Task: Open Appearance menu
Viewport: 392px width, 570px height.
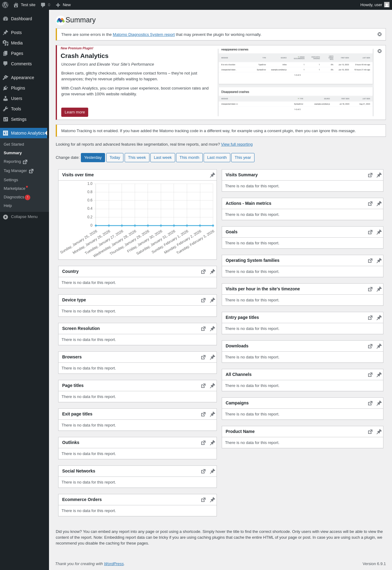Action: [24, 78]
